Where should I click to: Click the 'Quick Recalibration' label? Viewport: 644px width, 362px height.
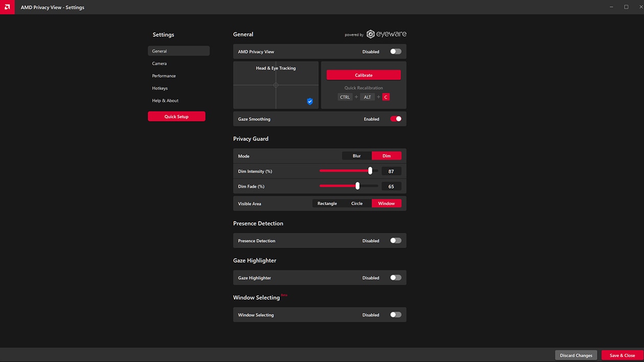coord(363,88)
